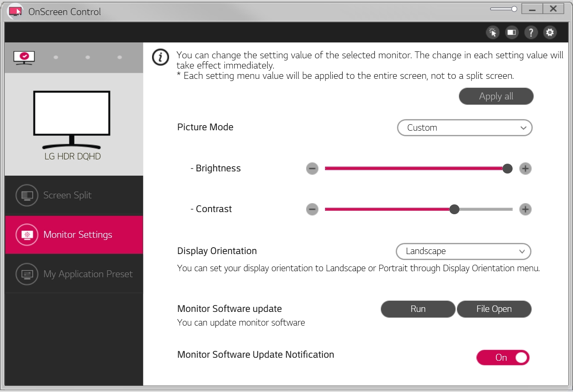Viewport: 573px width, 392px height.
Task: Click the 'Picture Mode' label
Action: pyautogui.click(x=205, y=127)
